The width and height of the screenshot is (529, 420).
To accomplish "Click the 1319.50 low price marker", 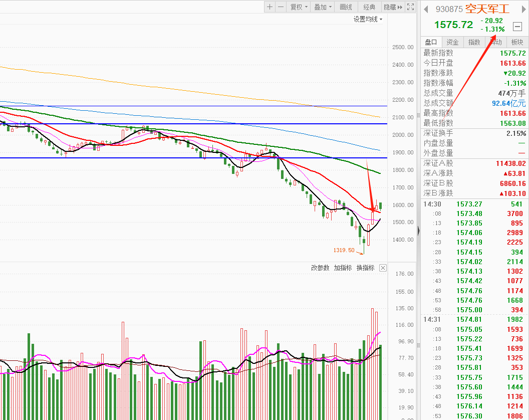I will [344, 250].
